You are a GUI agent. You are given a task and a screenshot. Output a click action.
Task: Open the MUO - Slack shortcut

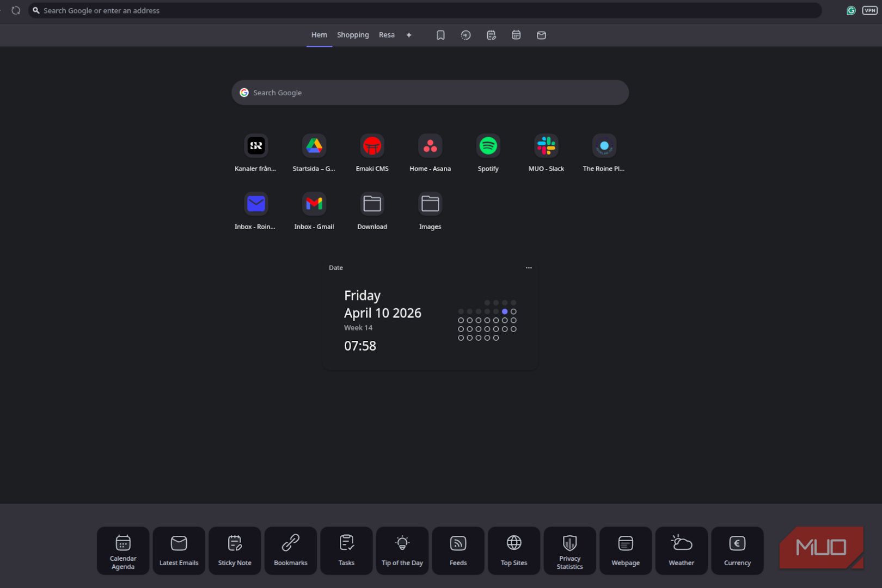tap(546, 153)
